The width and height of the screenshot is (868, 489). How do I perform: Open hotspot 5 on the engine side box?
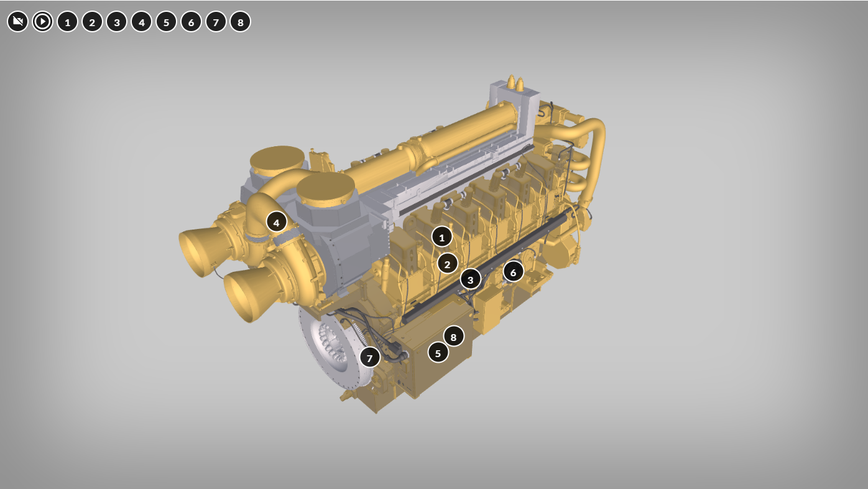[x=438, y=353]
